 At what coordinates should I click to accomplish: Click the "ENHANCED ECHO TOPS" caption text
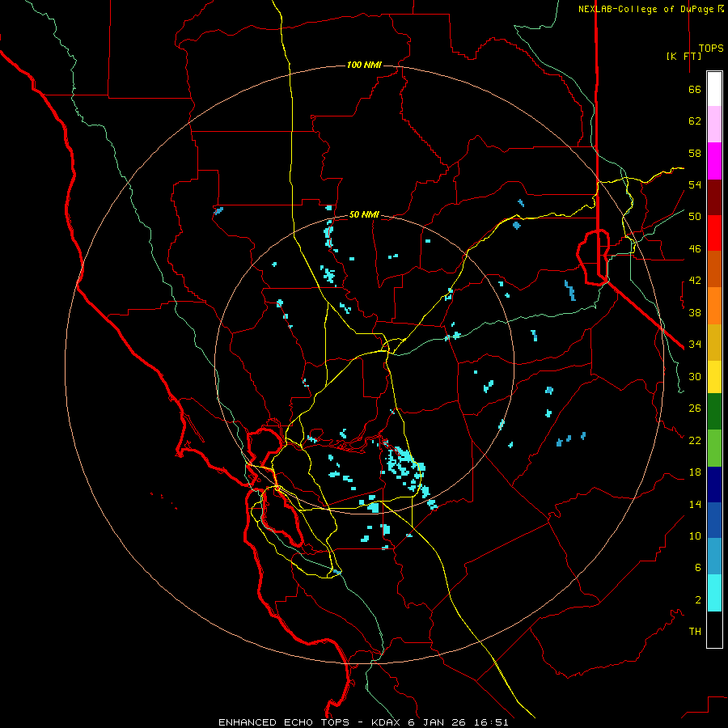284,722
